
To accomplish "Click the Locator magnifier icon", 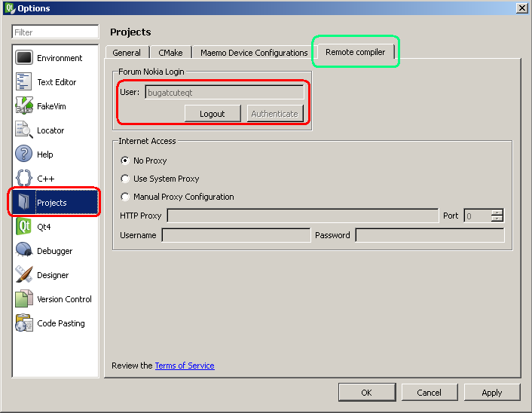I will coord(24,130).
